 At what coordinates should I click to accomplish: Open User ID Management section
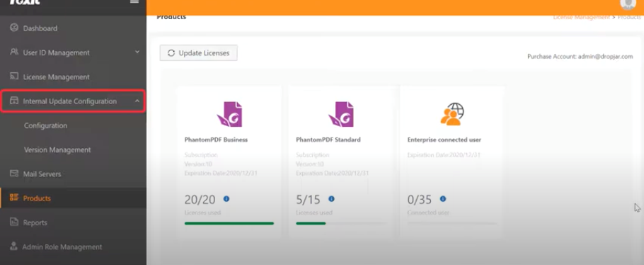pyautogui.click(x=73, y=52)
